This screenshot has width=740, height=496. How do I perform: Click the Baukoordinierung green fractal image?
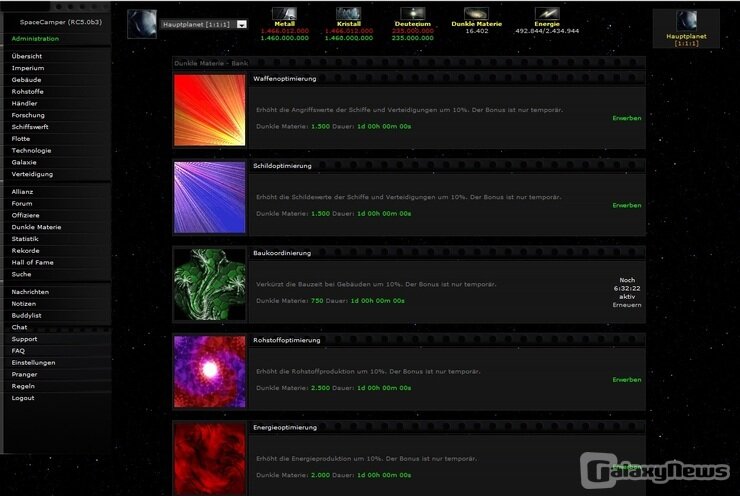(x=210, y=285)
